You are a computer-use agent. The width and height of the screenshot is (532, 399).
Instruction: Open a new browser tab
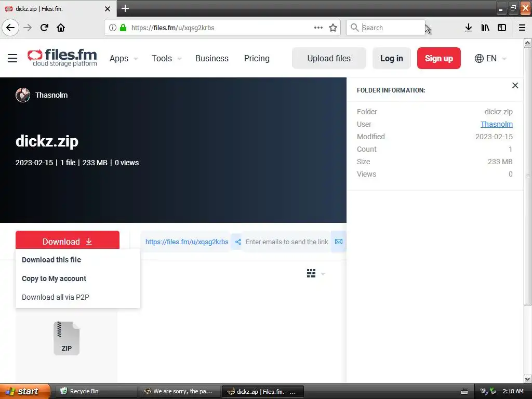[x=125, y=8]
